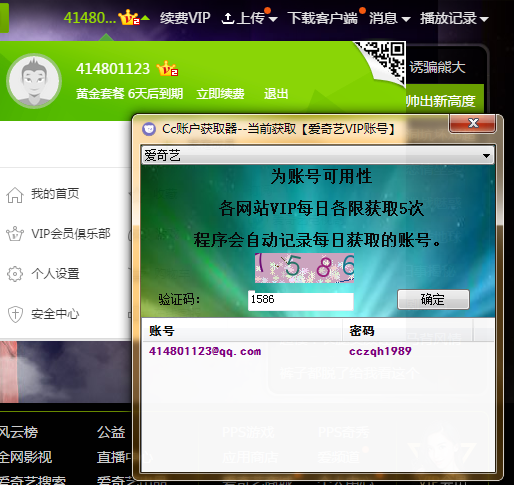The image size is (514, 485).
Task: Click the shield icon for 安全中心
Action: tap(15, 314)
